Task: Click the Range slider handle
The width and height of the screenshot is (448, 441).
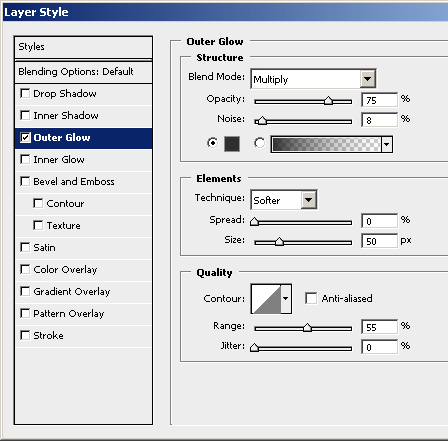Action: 307,328
